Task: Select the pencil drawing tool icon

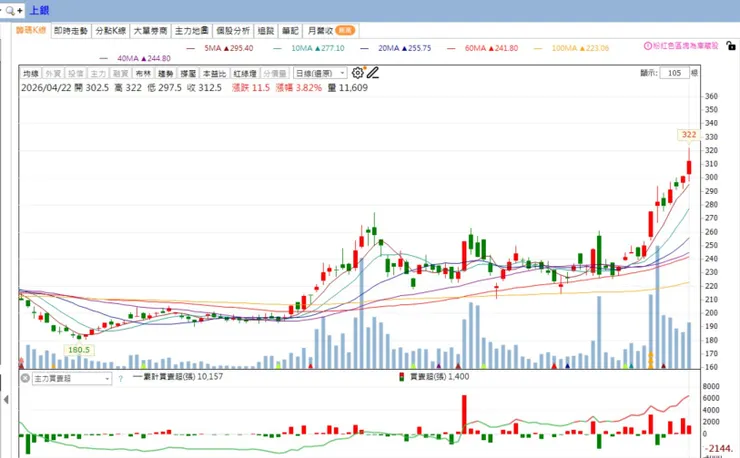Action: coord(373,73)
